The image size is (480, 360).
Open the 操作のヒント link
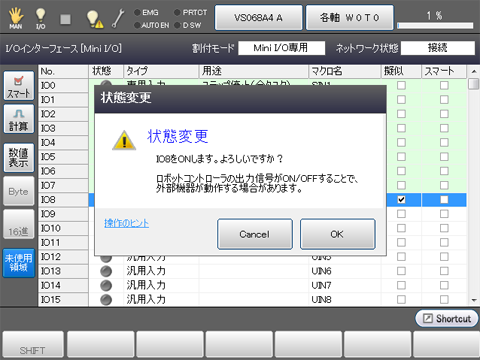pos(126,223)
